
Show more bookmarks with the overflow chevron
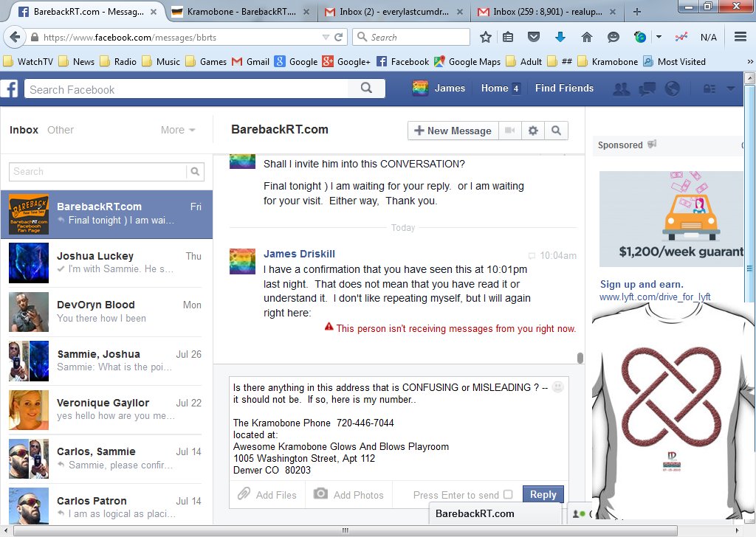click(x=750, y=62)
